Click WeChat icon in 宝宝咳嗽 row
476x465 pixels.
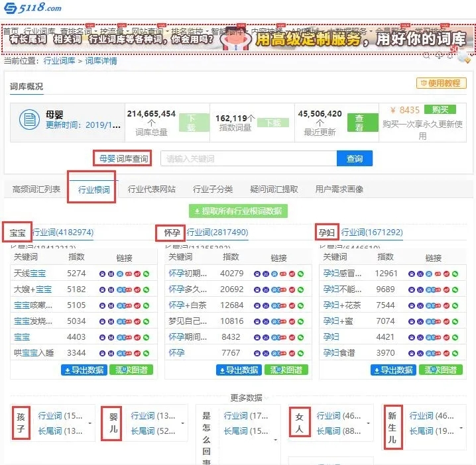pos(146,305)
